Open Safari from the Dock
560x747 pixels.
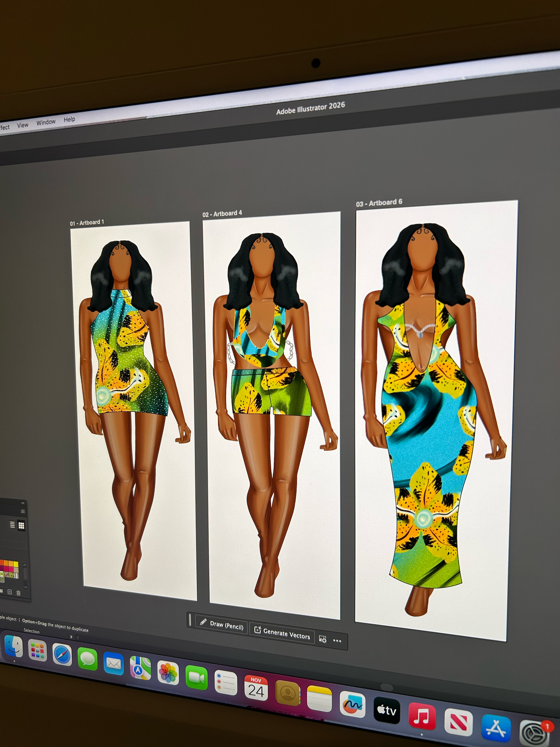[x=62, y=654]
